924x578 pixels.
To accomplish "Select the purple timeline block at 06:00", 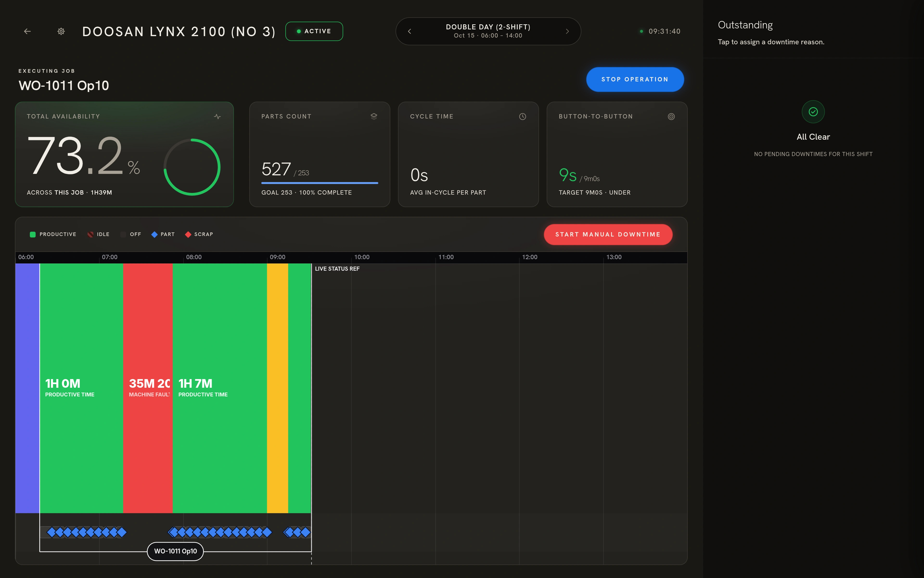I will [27, 388].
